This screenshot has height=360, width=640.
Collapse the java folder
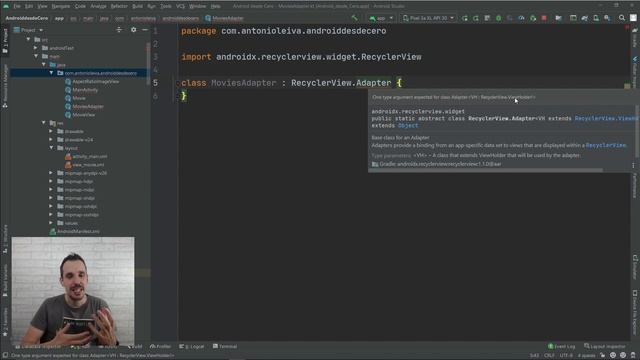pyautogui.click(x=44, y=64)
